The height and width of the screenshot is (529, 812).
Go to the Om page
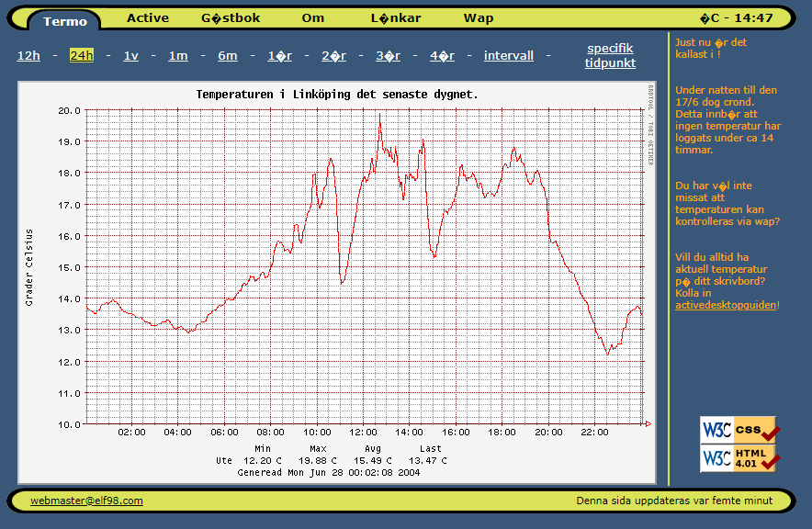[312, 18]
